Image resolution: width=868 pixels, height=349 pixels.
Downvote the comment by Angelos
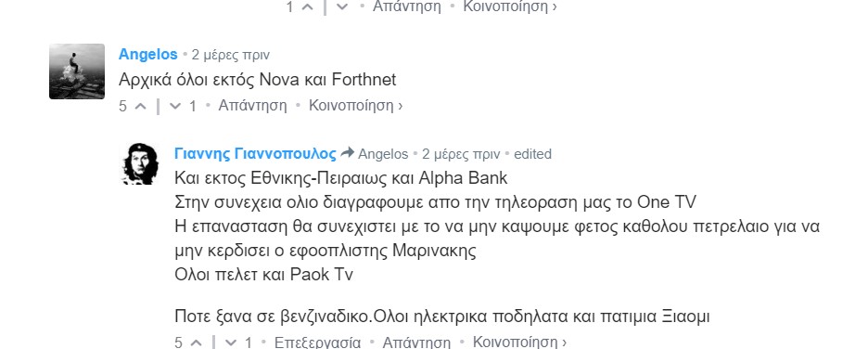coord(175,106)
